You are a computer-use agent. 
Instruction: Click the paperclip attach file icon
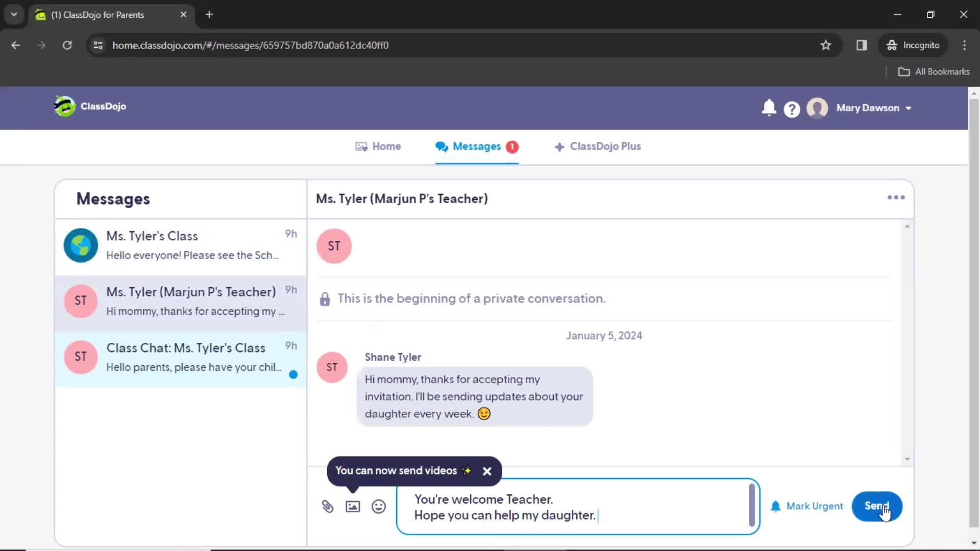point(328,507)
